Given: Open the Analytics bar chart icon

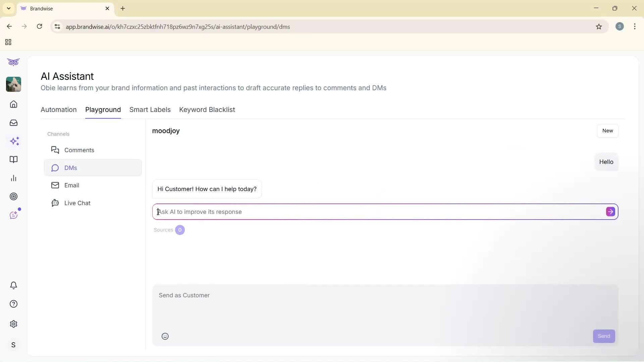Looking at the screenshot, I should 13,178.
